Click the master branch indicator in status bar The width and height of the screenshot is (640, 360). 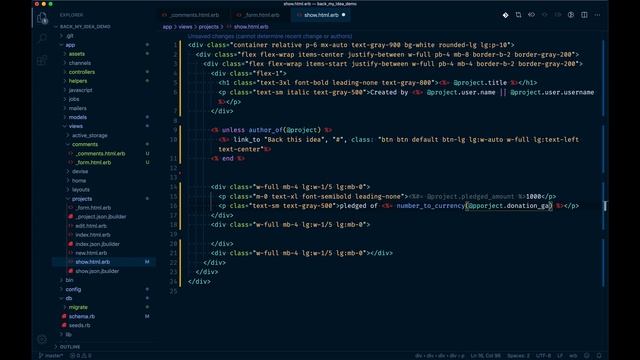coord(51,356)
